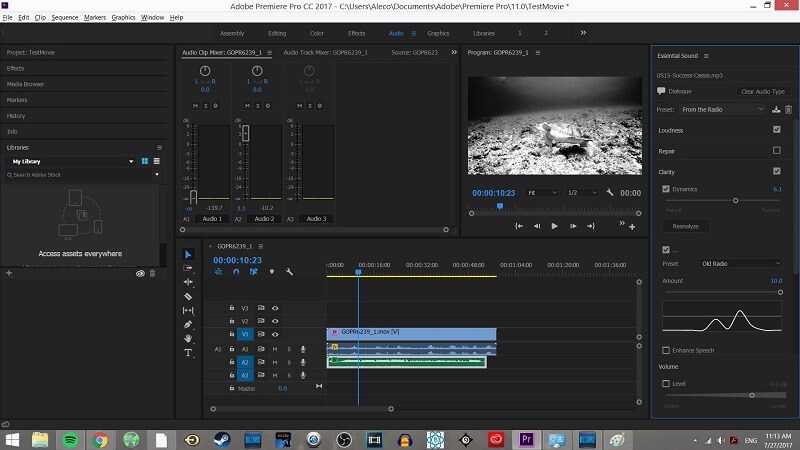Uncheck the Dynamics checkbox
This screenshot has height=450, width=800.
pos(666,189)
